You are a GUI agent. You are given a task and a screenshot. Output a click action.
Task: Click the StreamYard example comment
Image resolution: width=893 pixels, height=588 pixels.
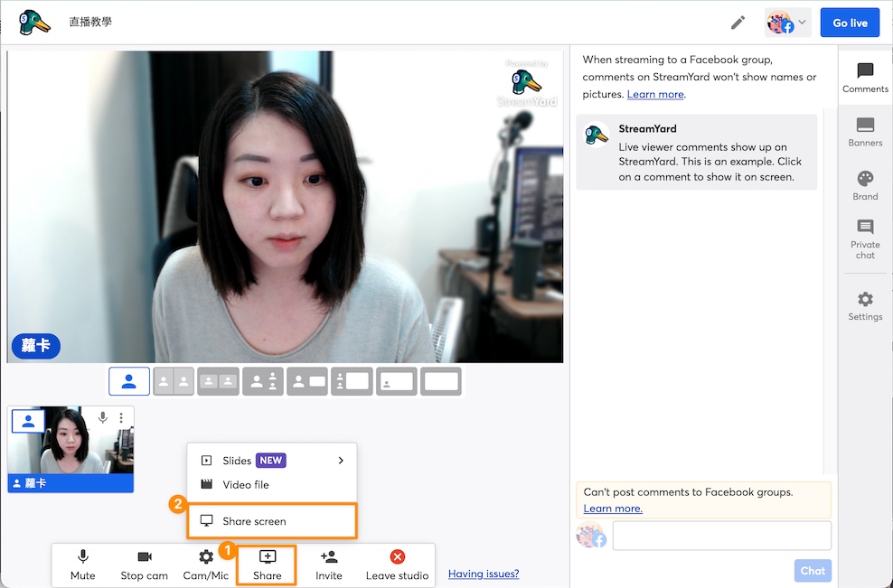697,152
